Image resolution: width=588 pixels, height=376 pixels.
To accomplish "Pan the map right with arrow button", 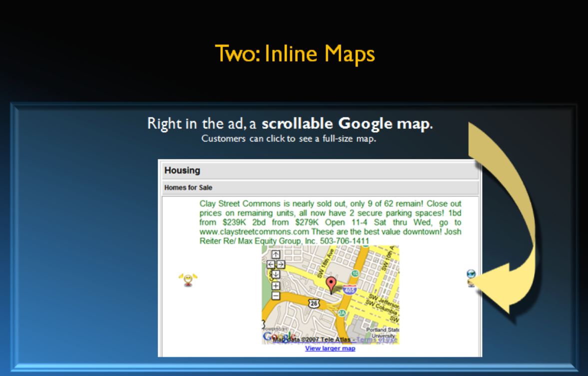I will point(281,264).
